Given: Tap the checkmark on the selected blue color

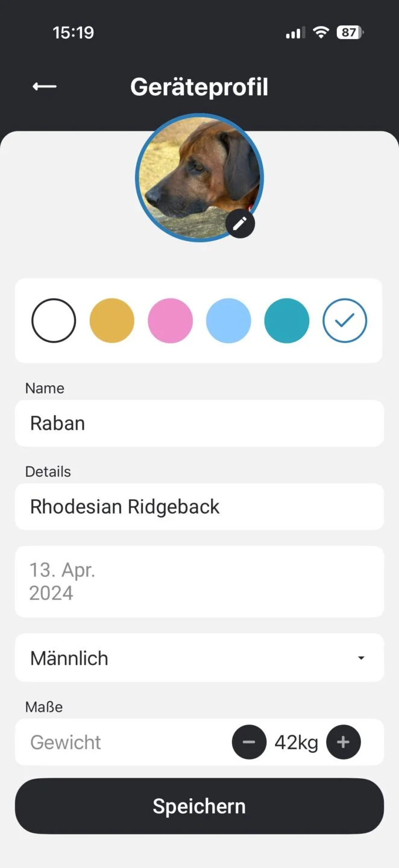Looking at the screenshot, I should (x=345, y=320).
